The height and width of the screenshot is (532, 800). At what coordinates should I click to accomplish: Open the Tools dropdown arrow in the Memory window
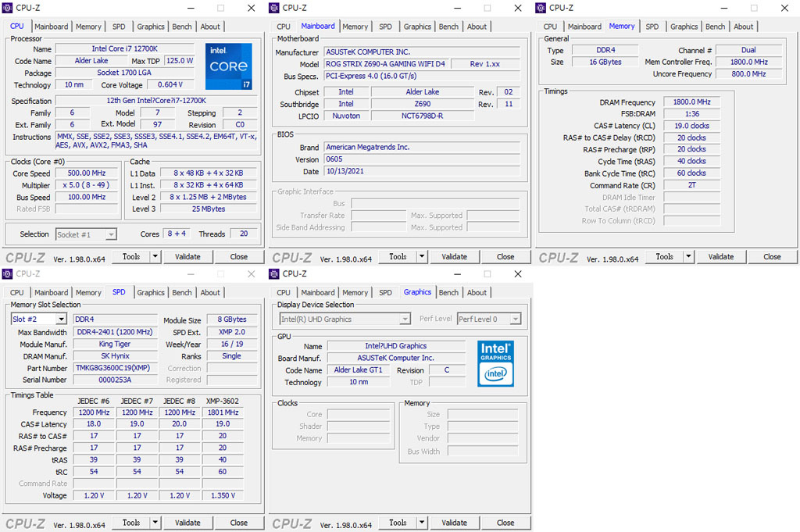[689, 256]
